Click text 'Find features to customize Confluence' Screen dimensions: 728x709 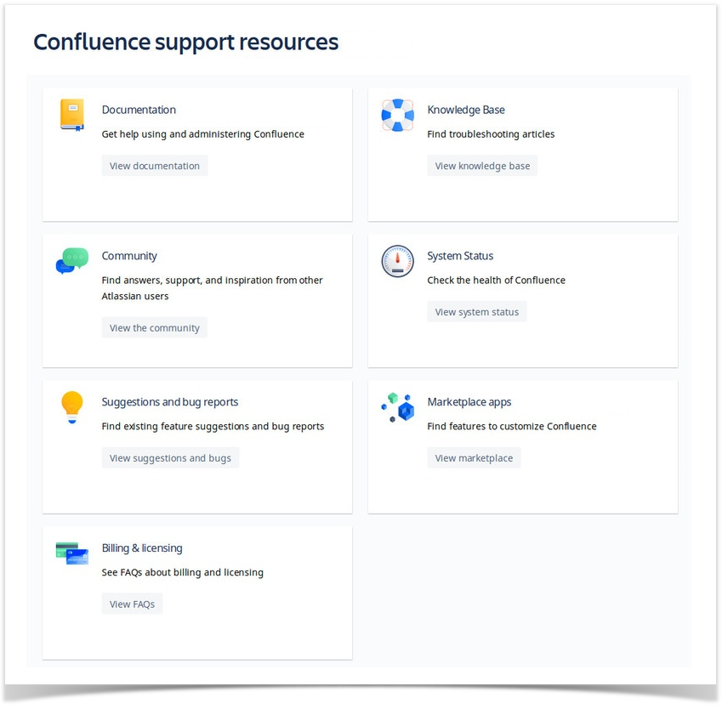coord(512,427)
